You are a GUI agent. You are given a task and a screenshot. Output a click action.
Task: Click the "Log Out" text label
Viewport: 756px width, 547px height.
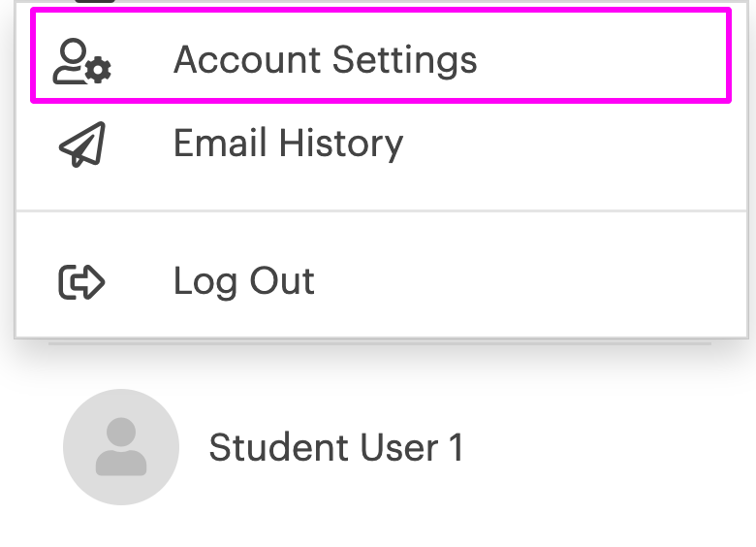pos(243,281)
